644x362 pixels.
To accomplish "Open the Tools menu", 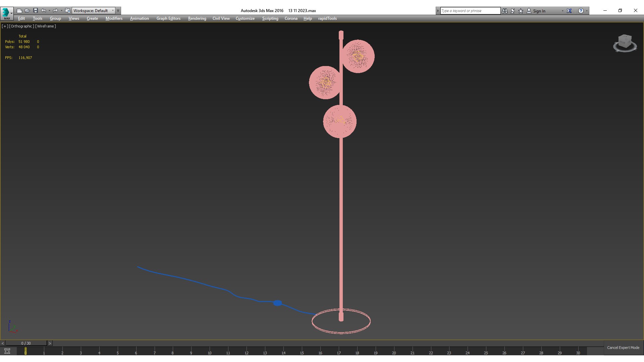I will click(x=38, y=18).
